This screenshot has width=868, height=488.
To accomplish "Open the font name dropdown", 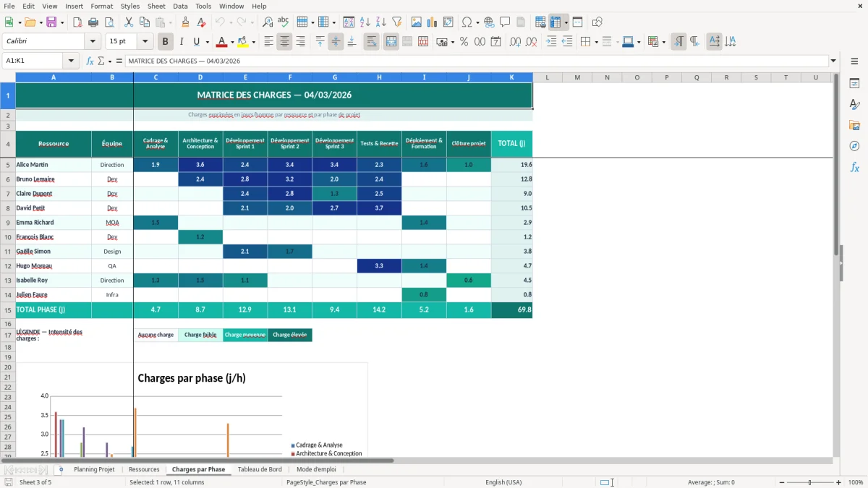I will coord(93,42).
